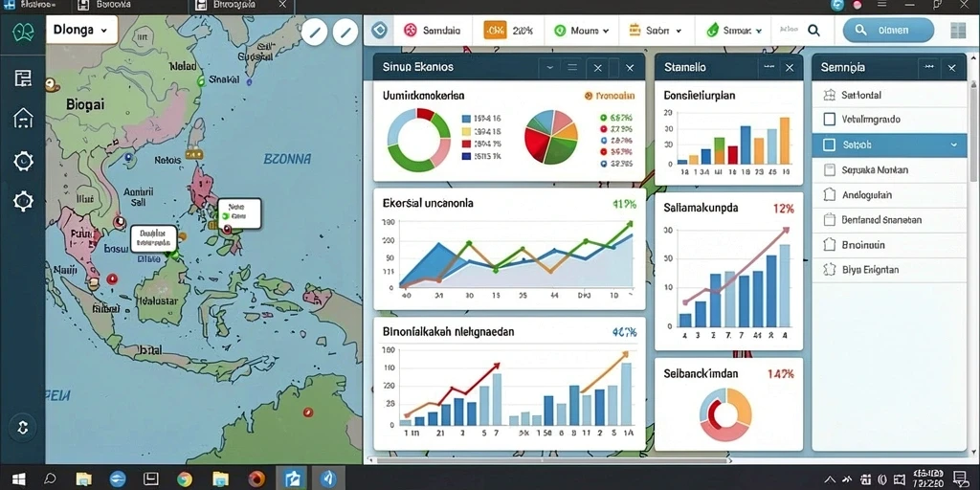Viewport: 980px width, 490px height.
Task: Expand the Moum dropdown in toolbar
Action: 581,30
